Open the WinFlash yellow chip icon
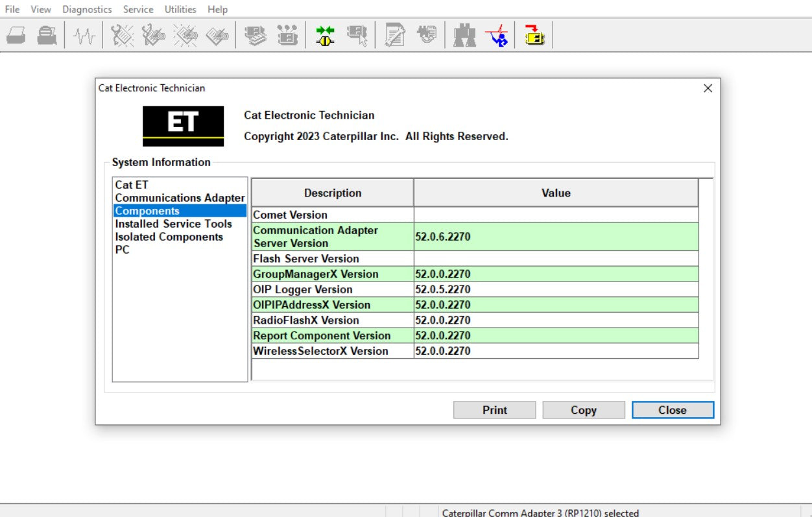This screenshot has width=812, height=517. coord(534,35)
